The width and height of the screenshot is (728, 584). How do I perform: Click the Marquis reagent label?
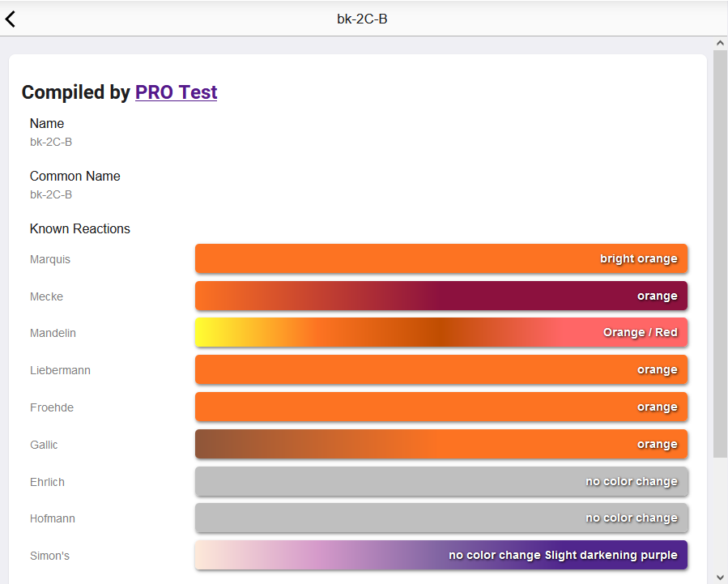click(x=50, y=259)
